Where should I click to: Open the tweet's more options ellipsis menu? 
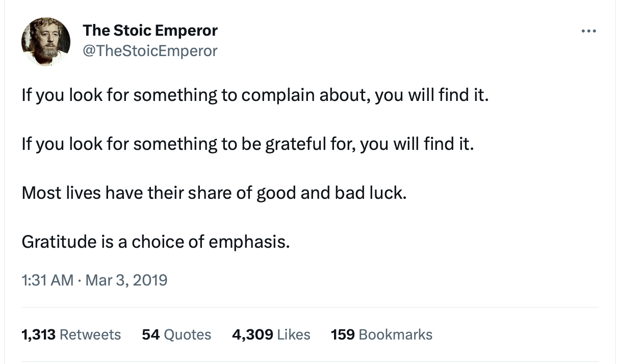click(588, 31)
